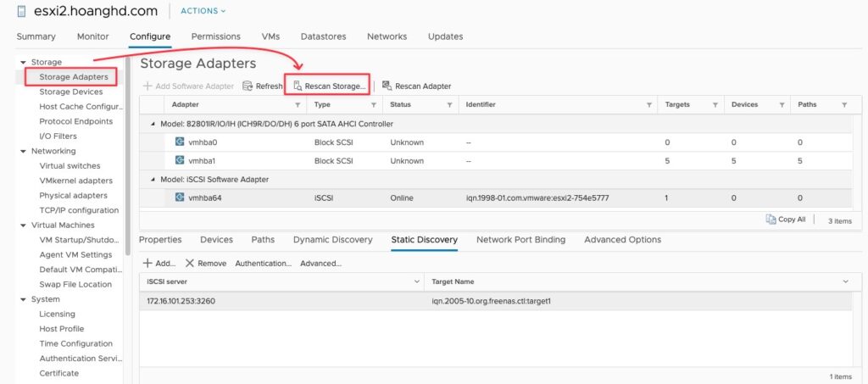
Task: Click the Authentication... button
Action: 264,264
